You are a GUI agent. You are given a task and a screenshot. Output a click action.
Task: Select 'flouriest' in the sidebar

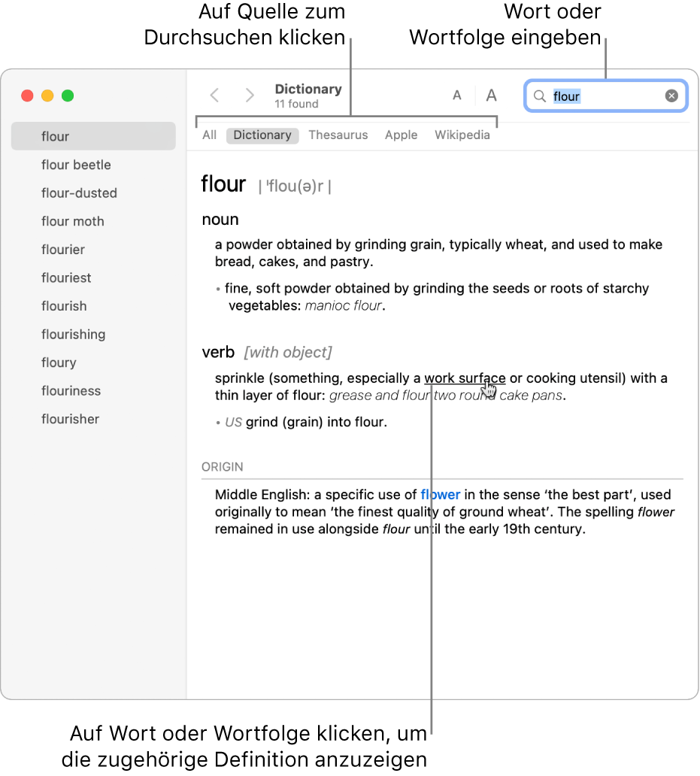(x=93, y=277)
